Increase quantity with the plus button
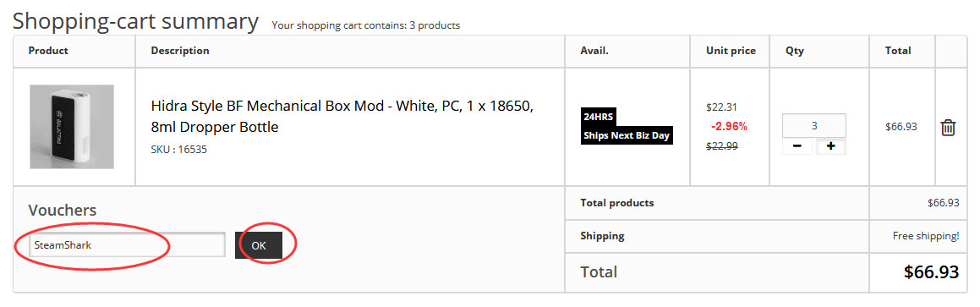This screenshot has height=307, width=980. tap(830, 146)
